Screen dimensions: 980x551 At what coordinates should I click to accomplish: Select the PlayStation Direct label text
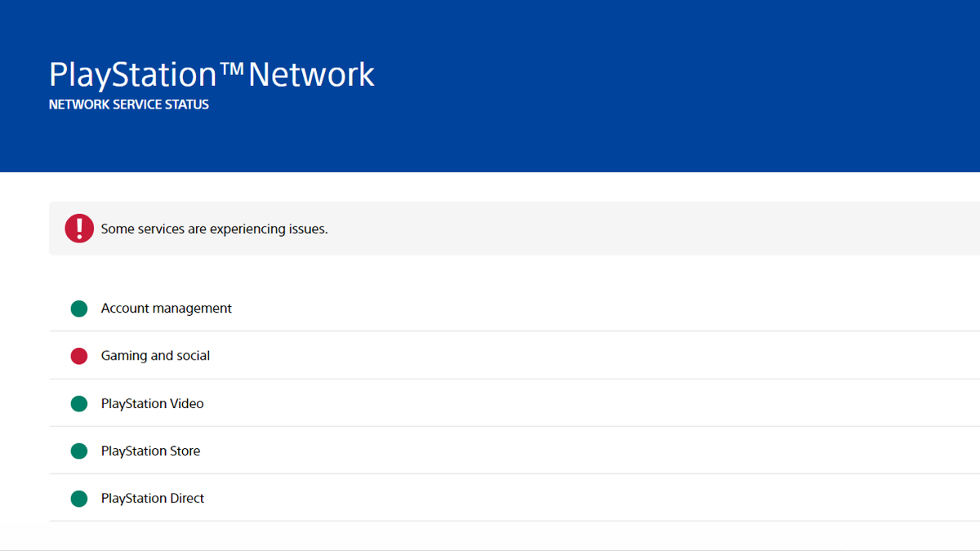point(153,498)
